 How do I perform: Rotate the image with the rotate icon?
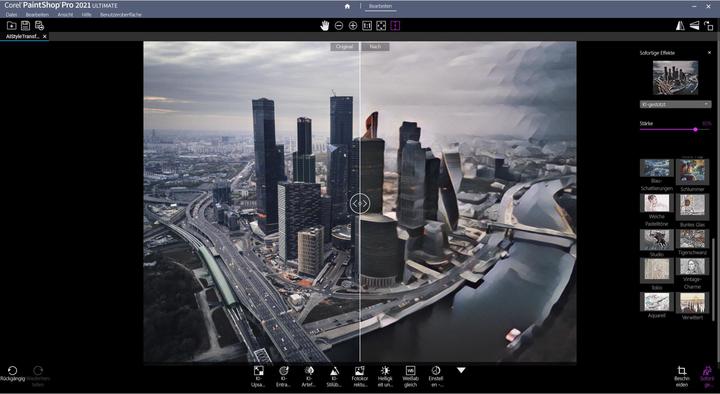coord(709,26)
